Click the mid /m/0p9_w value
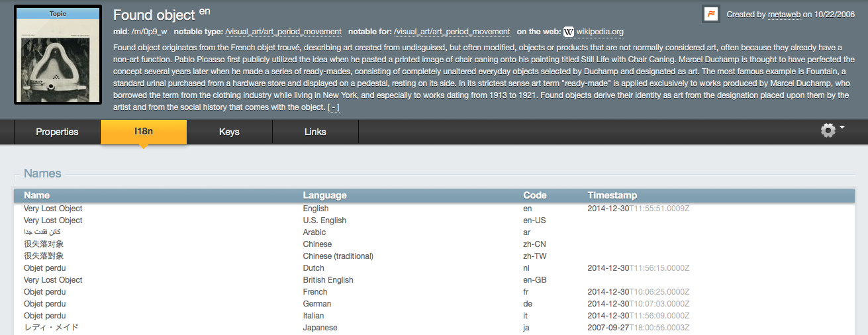Screen dimensions: 868x335 150,32
